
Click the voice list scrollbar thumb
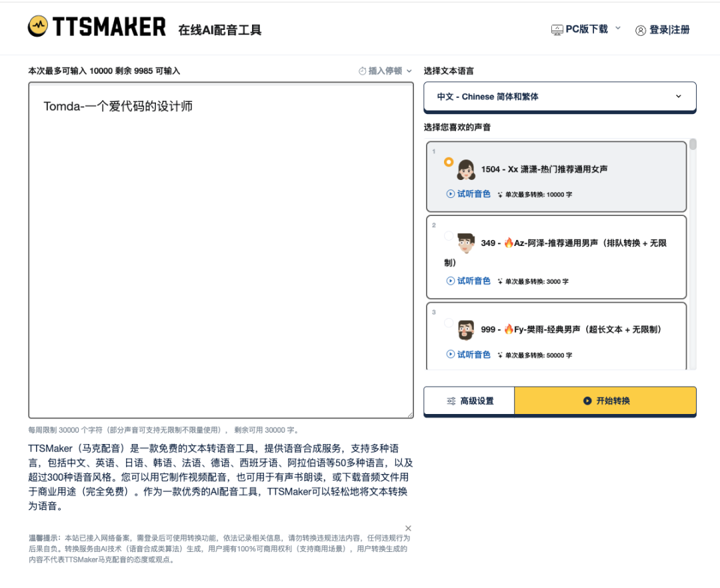pyautogui.click(x=693, y=144)
